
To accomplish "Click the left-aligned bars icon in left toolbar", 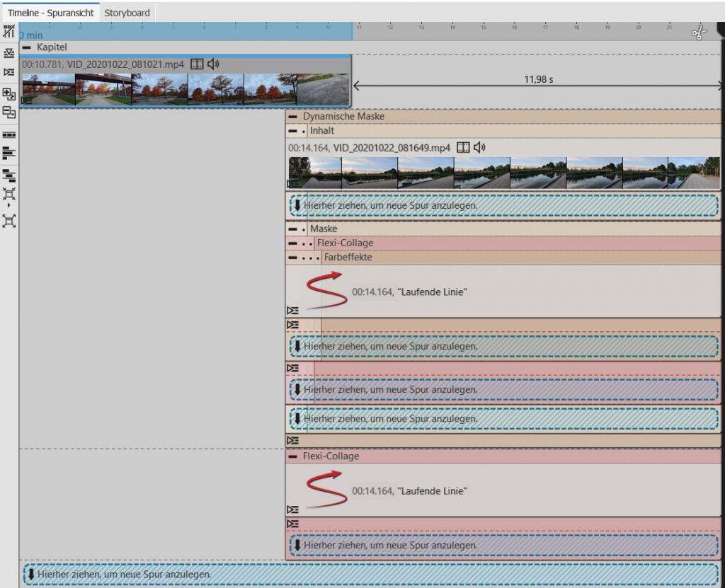I will 9,154.
